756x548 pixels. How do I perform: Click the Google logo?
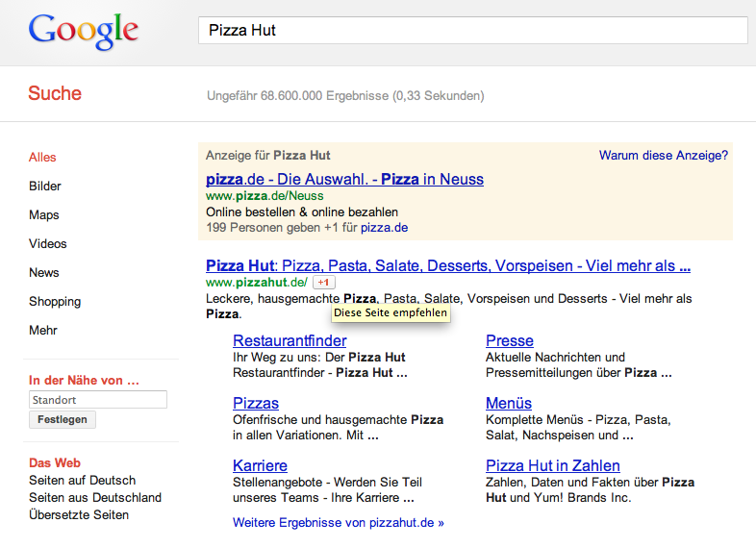click(83, 31)
